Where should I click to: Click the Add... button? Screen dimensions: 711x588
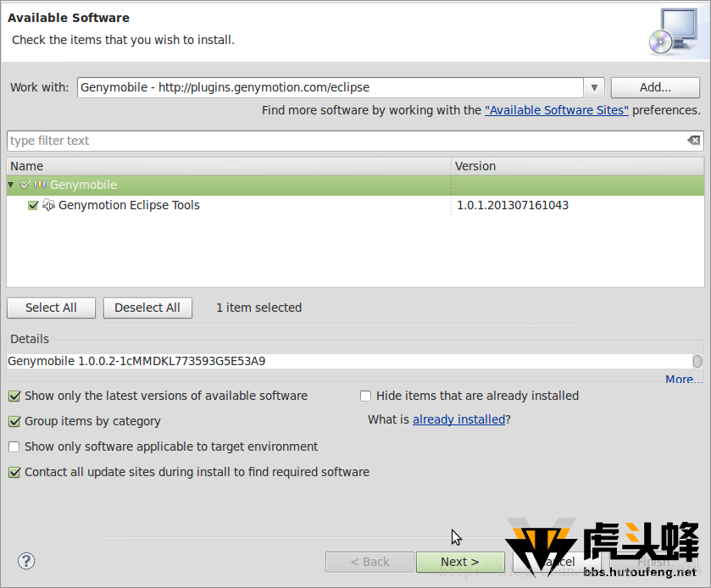[x=655, y=87]
